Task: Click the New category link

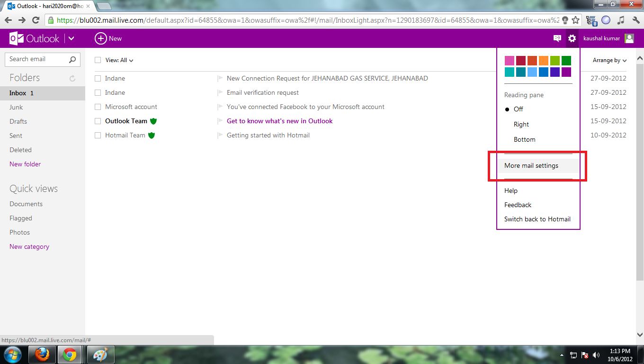Action: pyautogui.click(x=29, y=246)
